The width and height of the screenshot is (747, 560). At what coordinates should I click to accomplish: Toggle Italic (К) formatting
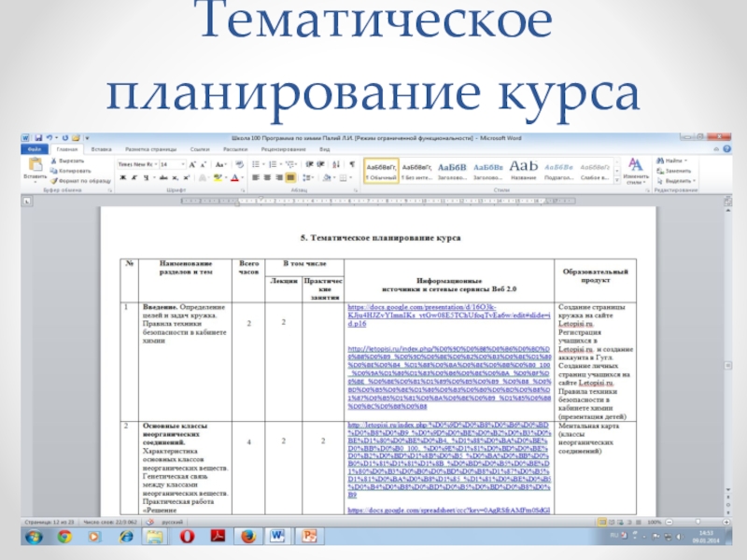pyautogui.click(x=134, y=177)
